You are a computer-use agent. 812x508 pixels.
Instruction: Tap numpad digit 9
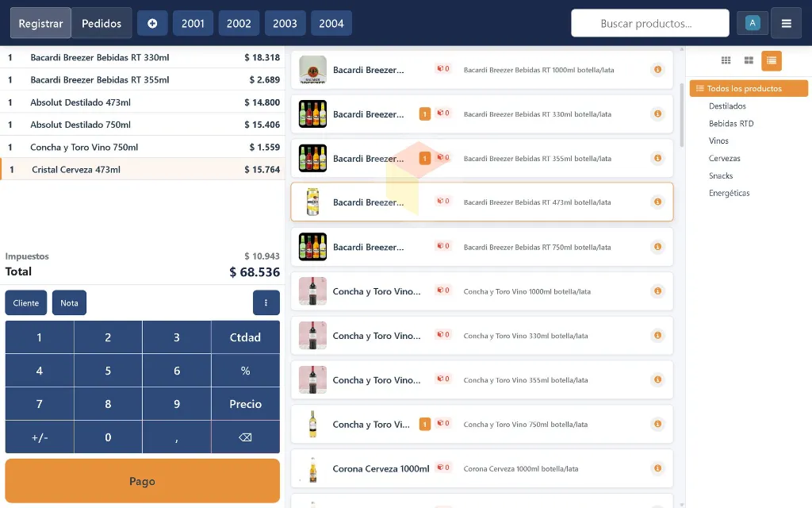point(177,404)
